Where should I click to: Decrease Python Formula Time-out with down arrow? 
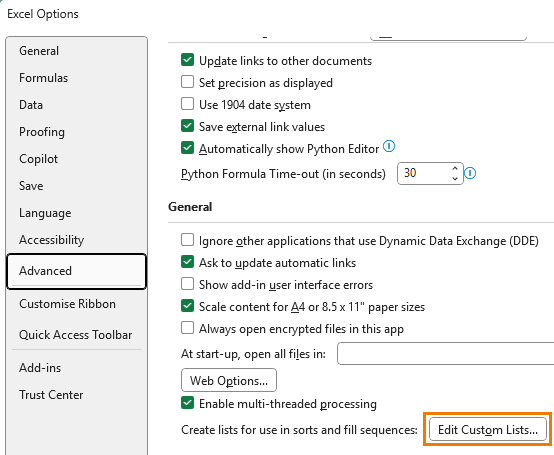[x=455, y=178]
